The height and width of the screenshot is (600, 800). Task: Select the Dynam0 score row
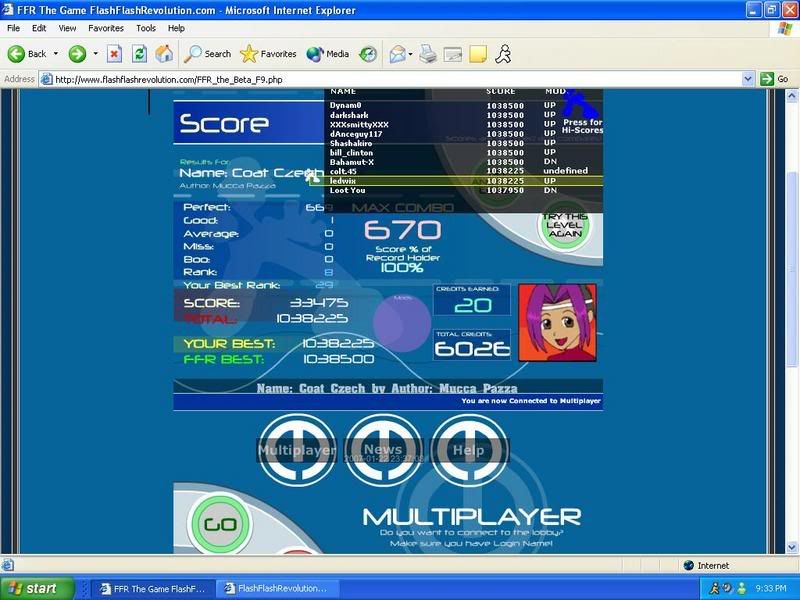(464, 106)
